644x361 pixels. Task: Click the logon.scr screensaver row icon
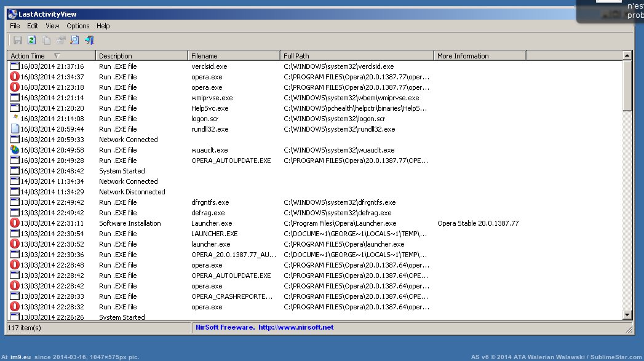click(x=15, y=118)
